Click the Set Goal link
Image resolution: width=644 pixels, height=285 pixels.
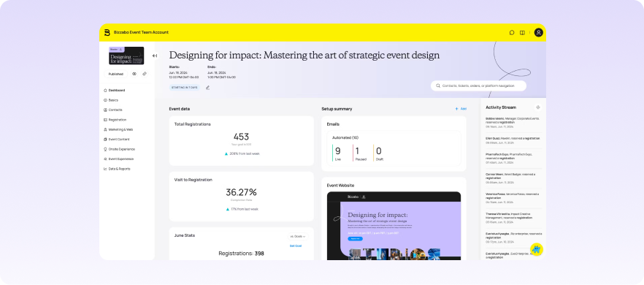(296, 246)
